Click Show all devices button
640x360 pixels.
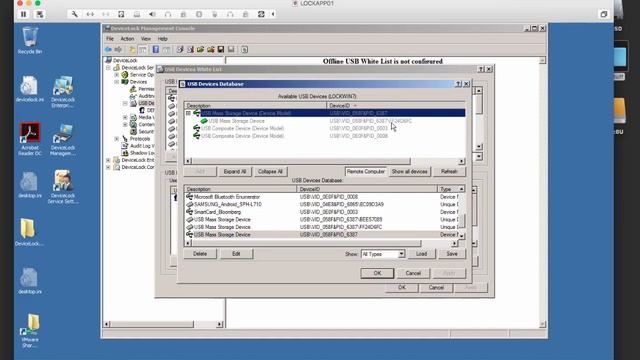click(x=409, y=171)
